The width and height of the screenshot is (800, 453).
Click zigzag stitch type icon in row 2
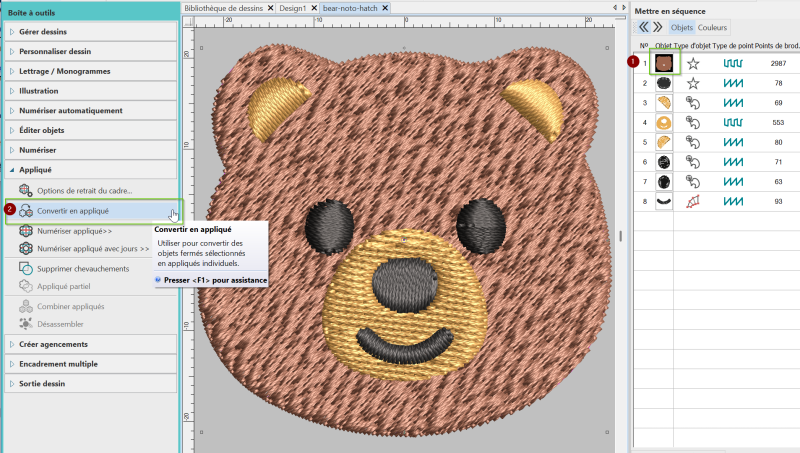(x=733, y=83)
